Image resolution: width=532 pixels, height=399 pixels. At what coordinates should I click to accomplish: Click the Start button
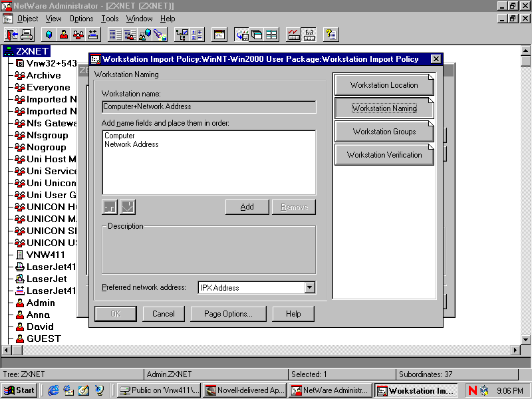click(19, 390)
